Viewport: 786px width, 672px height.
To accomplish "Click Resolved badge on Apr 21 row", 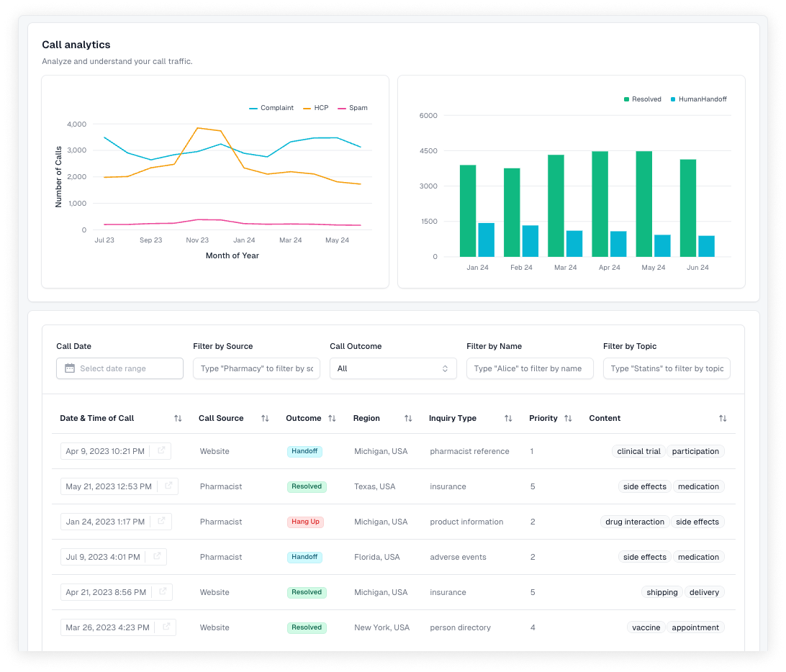I will tap(307, 592).
